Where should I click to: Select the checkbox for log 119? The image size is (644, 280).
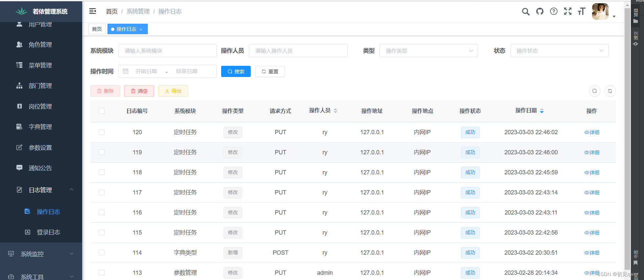(x=102, y=152)
